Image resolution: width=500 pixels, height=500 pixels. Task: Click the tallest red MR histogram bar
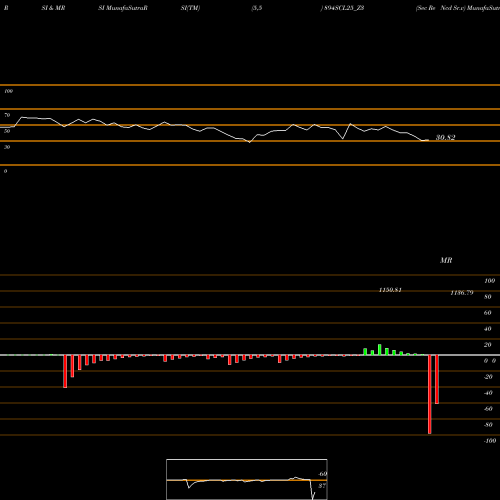tap(430, 394)
